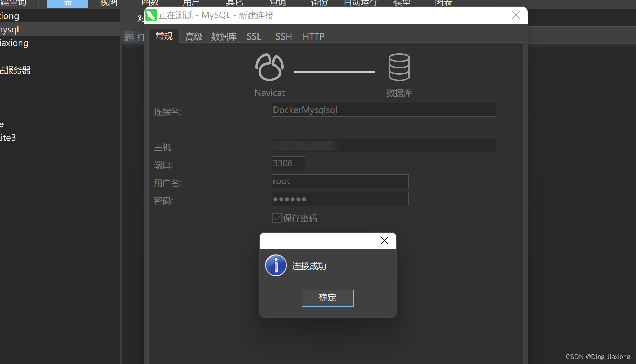Close the 新建连接 dialog window
Viewport: 636px width, 364px height.
pyautogui.click(x=516, y=15)
